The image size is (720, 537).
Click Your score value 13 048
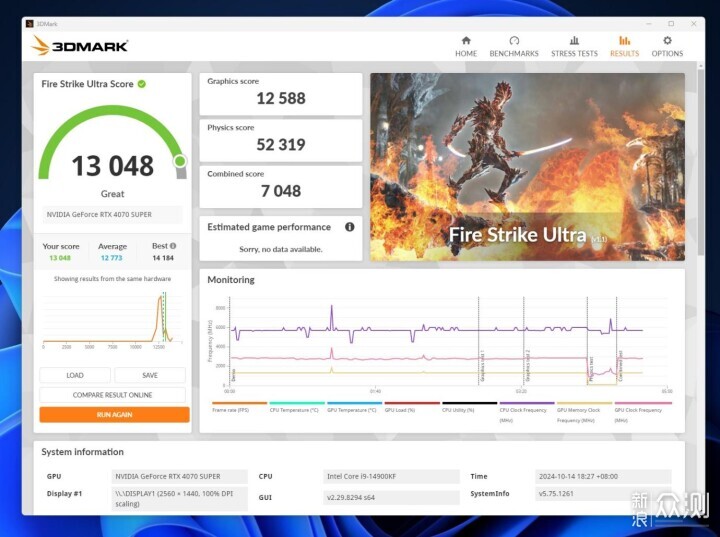tap(60, 258)
